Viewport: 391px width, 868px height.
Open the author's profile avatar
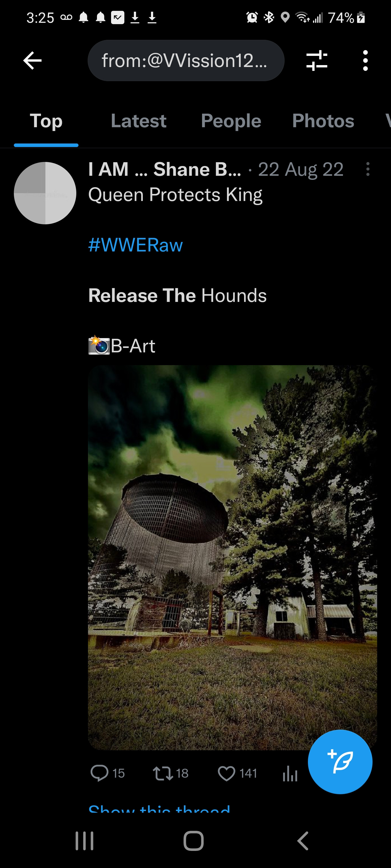click(45, 193)
